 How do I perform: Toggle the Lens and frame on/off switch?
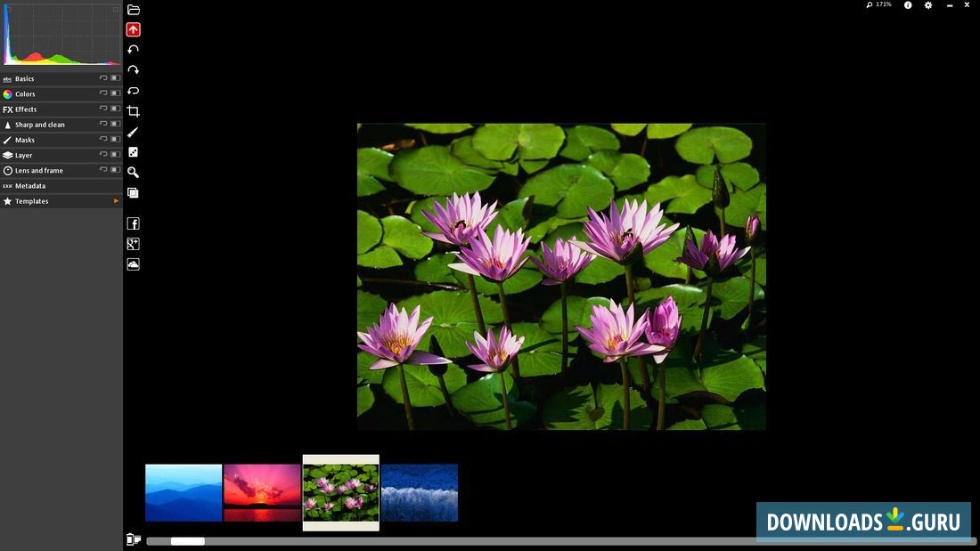coord(115,170)
